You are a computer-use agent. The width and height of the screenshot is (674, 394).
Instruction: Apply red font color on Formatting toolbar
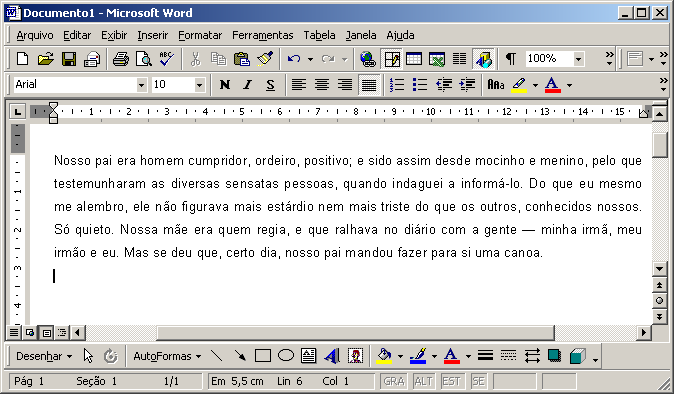coord(553,85)
